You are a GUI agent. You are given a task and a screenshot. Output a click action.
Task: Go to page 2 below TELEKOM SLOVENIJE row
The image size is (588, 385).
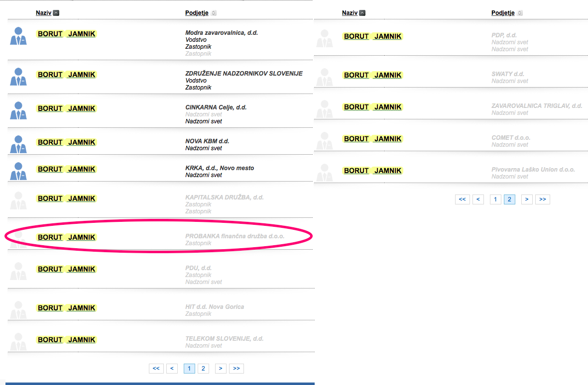click(203, 369)
